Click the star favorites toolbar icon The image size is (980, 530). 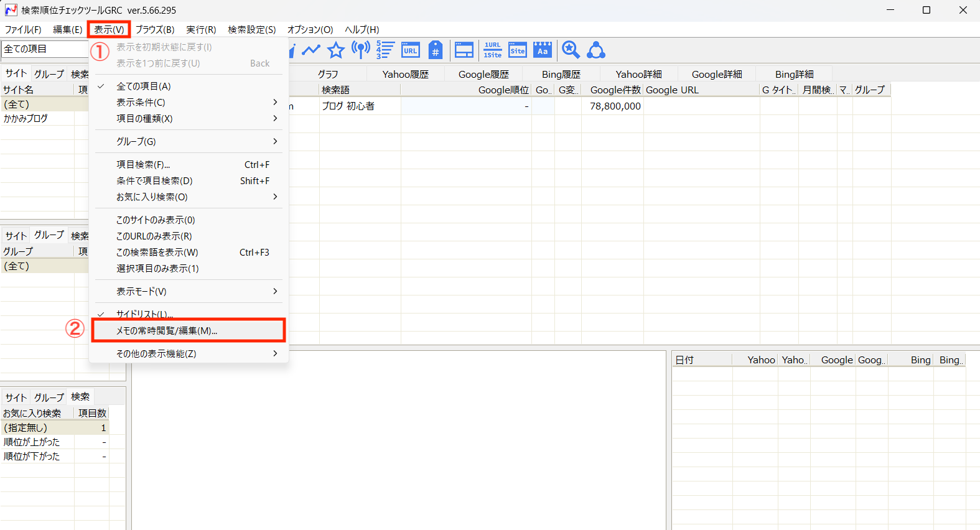336,50
